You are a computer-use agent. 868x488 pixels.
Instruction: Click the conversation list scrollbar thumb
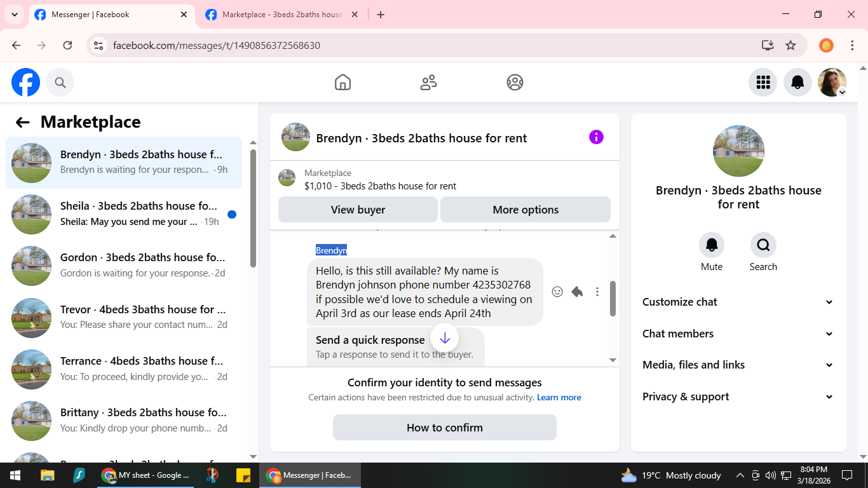click(x=253, y=207)
